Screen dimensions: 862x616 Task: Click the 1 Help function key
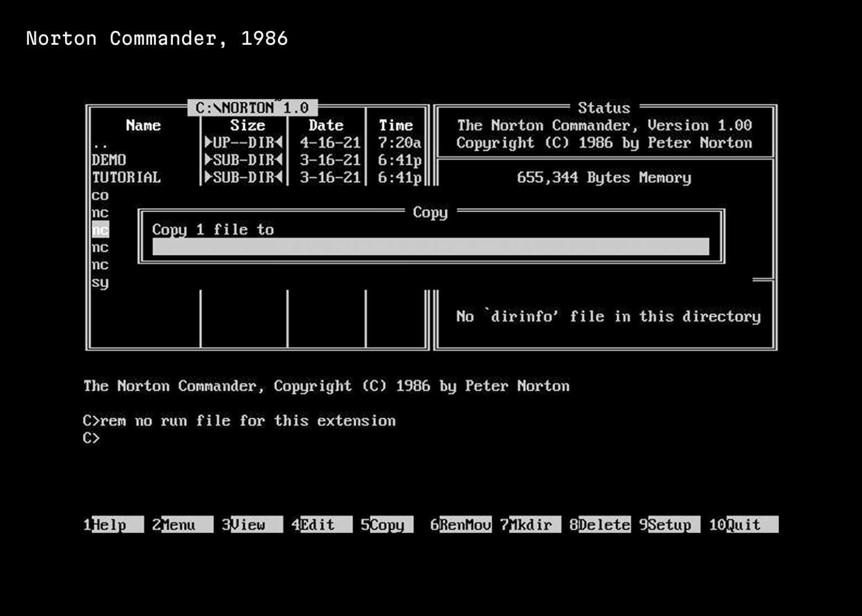[113, 524]
